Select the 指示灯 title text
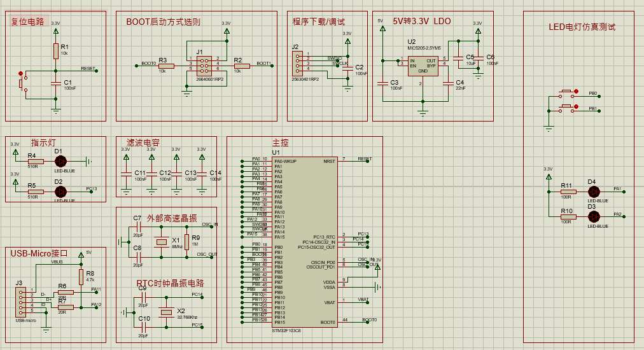The image size is (644, 350). [x=43, y=143]
